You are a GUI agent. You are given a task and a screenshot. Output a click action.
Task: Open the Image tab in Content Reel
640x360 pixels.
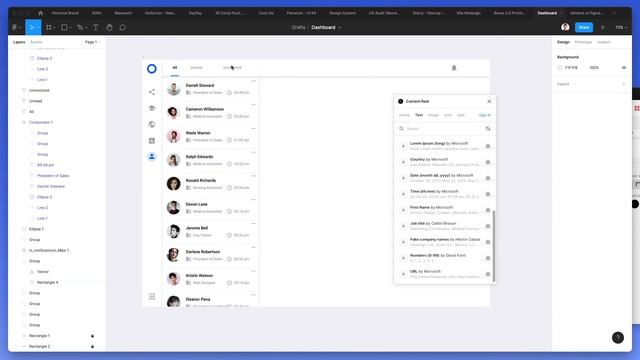pyautogui.click(x=433, y=115)
